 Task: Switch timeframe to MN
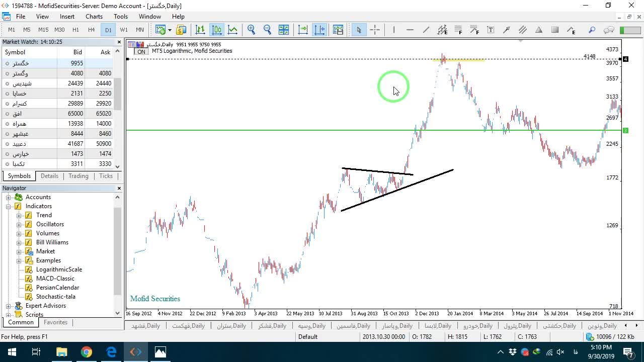pyautogui.click(x=140, y=30)
